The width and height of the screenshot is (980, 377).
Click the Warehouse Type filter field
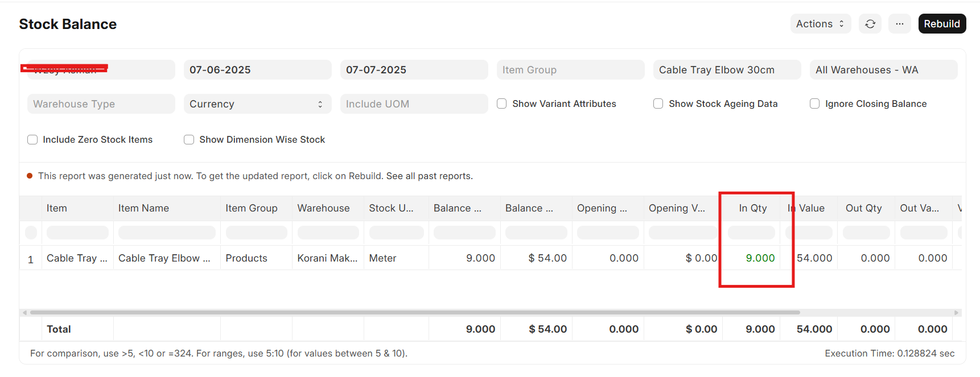click(101, 104)
